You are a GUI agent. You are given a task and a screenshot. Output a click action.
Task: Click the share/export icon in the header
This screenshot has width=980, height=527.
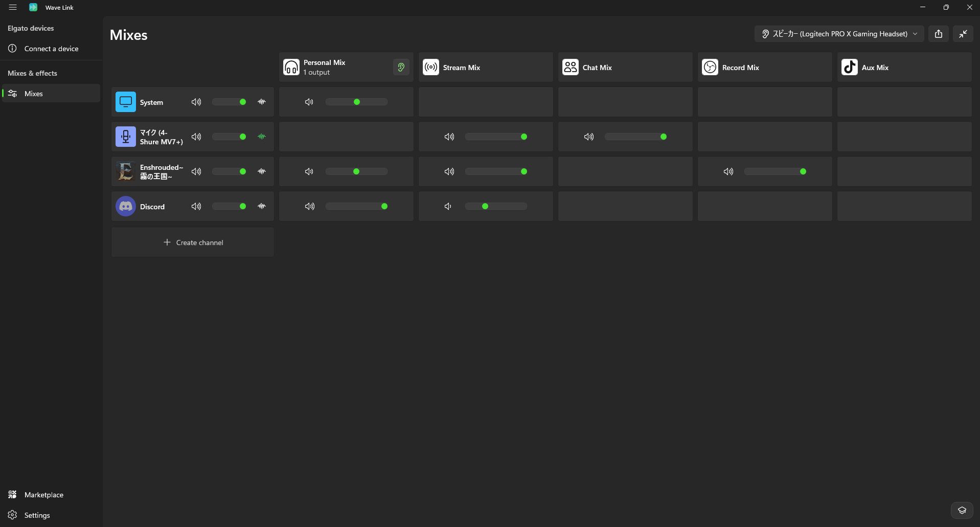click(939, 34)
